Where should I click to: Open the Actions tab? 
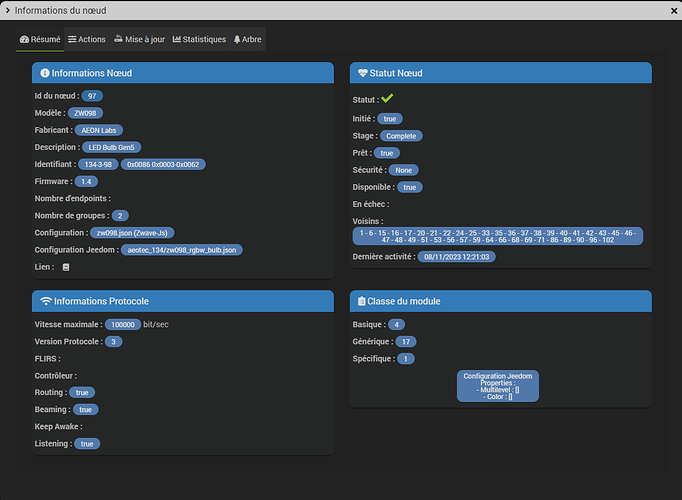point(86,39)
